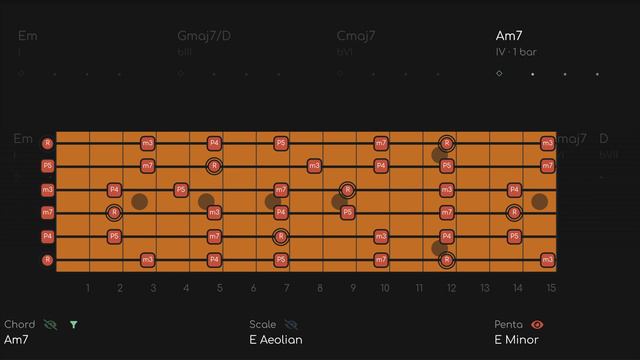
Task: Click the P5 note at fret 14, fifth string
Action: point(514,236)
